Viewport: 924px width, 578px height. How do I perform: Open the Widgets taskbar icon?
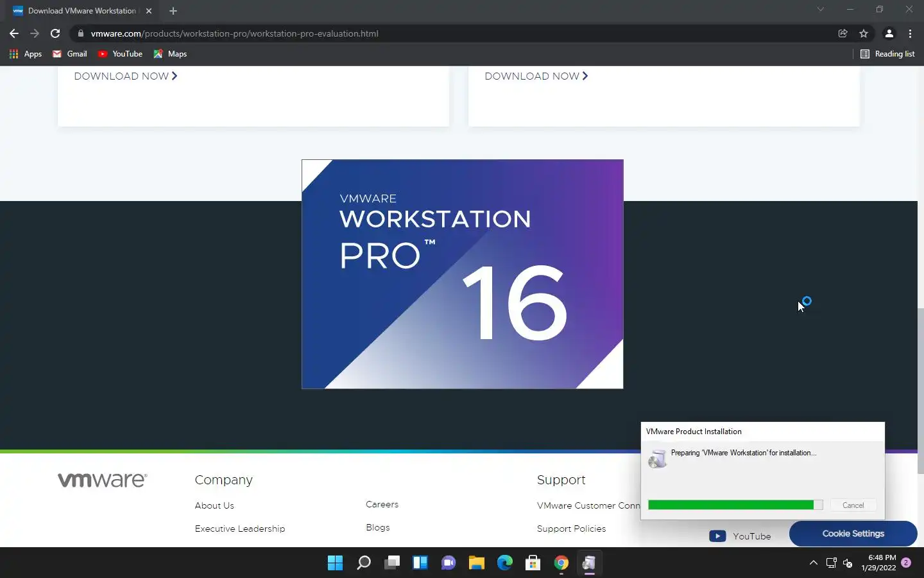point(420,563)
